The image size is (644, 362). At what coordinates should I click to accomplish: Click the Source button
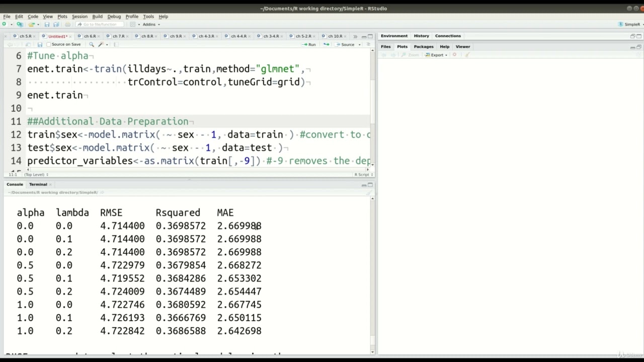344,44
